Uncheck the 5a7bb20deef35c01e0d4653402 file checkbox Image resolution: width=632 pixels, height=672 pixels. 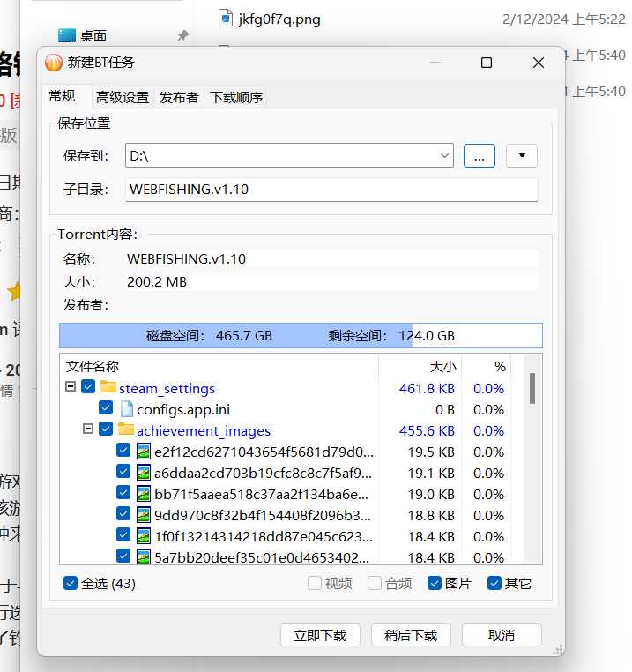[123, 556]
